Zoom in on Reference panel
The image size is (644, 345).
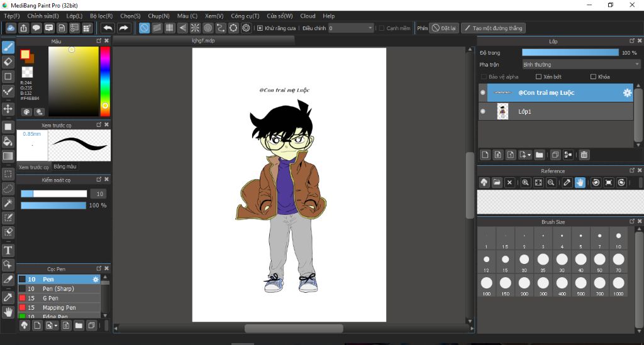(x=525, y=182)
